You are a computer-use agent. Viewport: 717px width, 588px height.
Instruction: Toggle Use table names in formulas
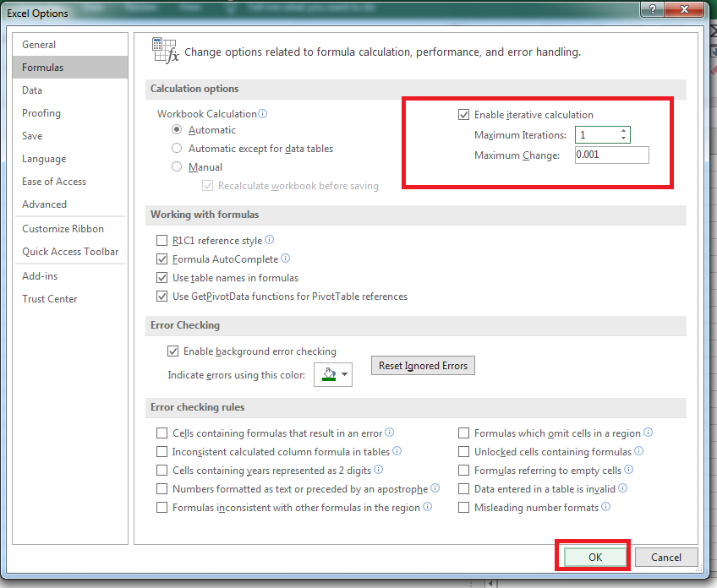(161, 278)
